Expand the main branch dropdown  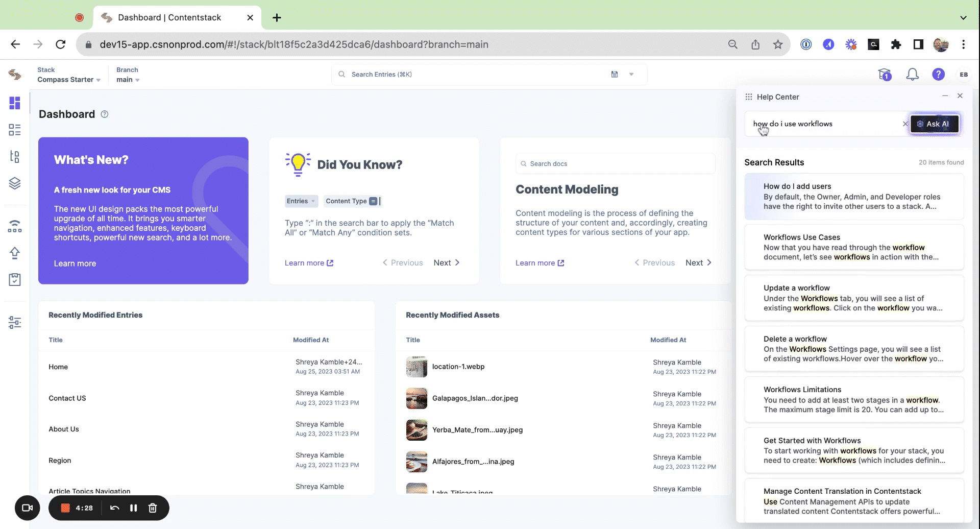coord(128,80)
